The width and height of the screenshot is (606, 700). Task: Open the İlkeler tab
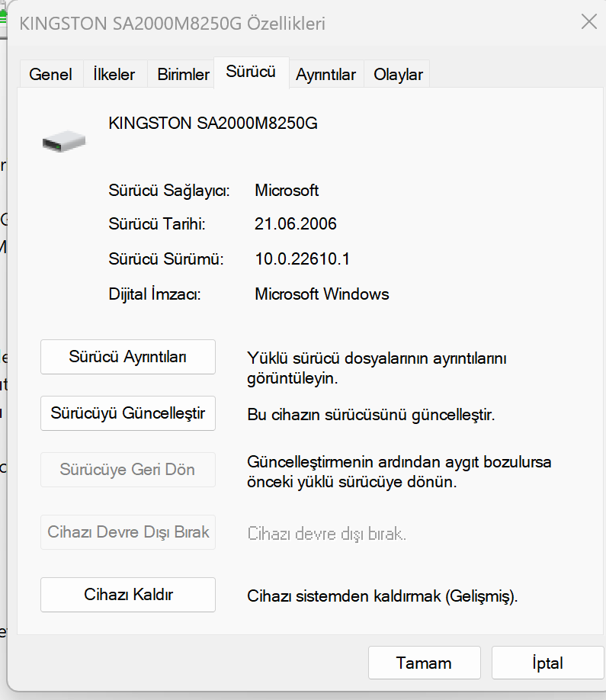114,75
